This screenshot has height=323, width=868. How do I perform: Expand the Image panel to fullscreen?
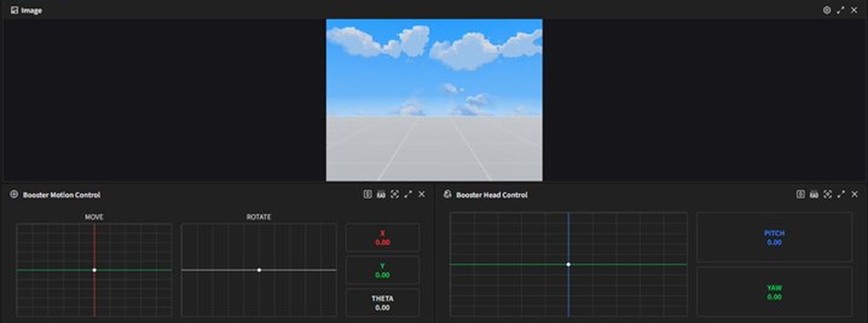pos(841,10)
